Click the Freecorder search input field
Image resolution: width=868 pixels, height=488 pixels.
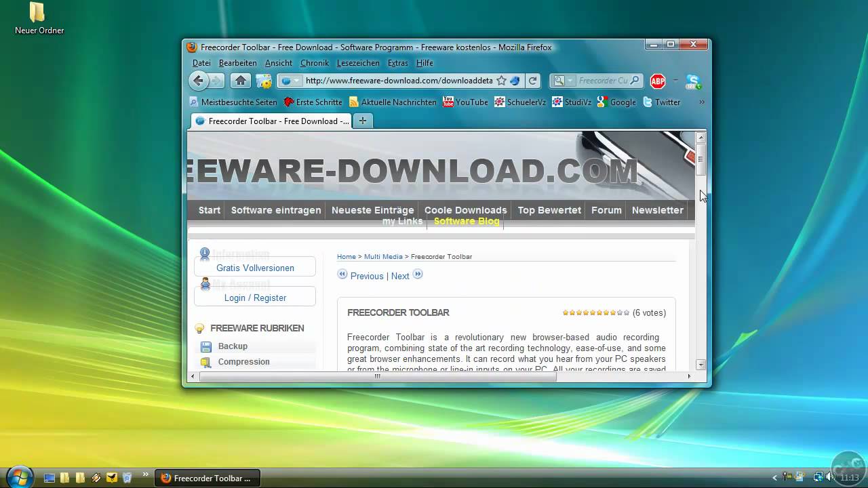603,81
